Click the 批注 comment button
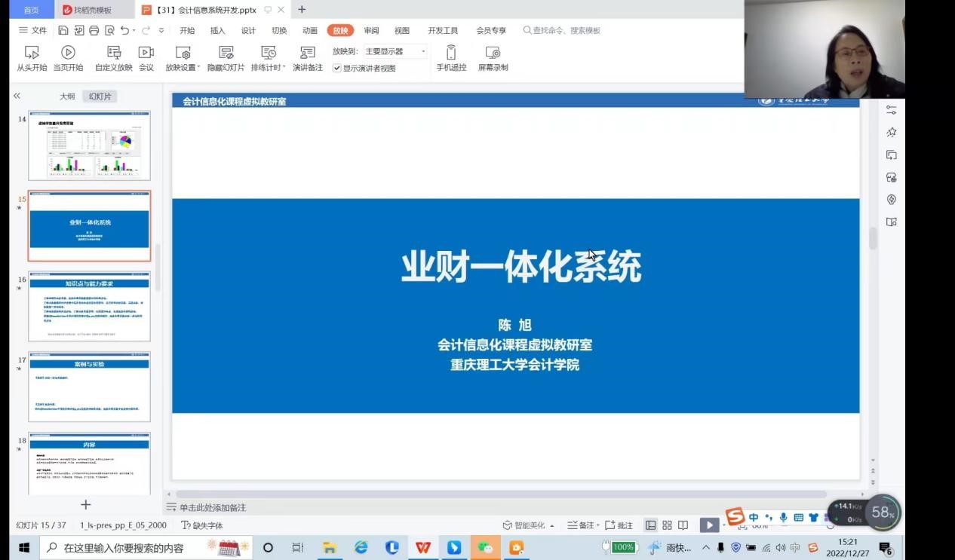 coord(619,525)
